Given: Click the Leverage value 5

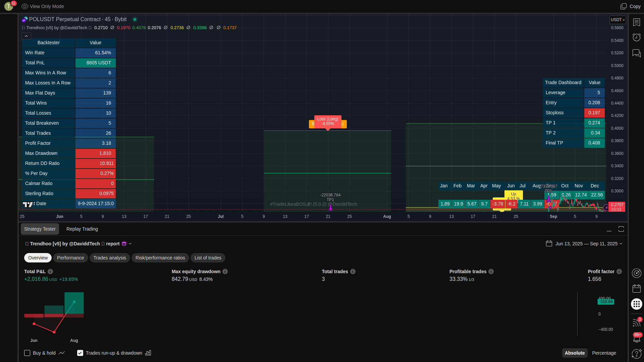Looking at the screenshot, I should pyautogui.click(x=594, y=93).
